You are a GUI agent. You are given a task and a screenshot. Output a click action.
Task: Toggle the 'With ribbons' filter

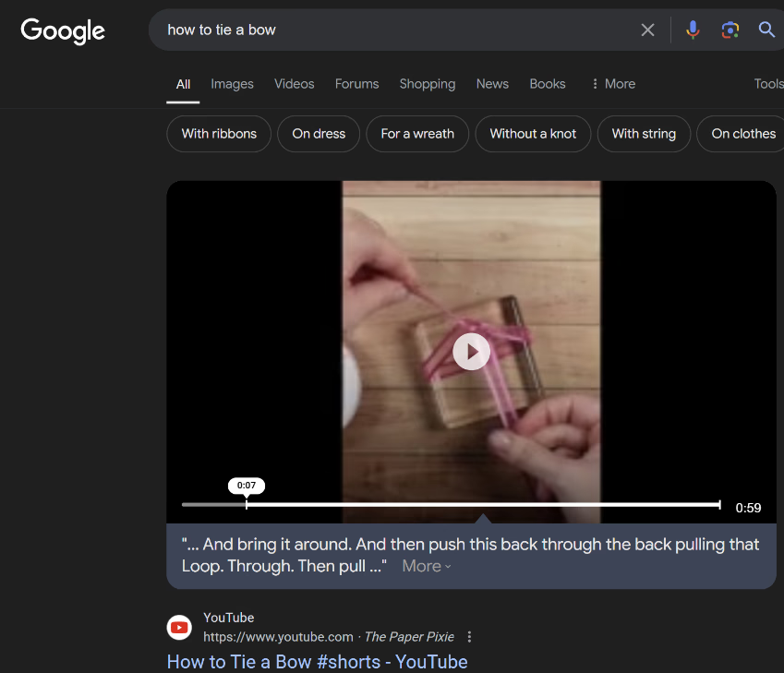coord(218,134)
